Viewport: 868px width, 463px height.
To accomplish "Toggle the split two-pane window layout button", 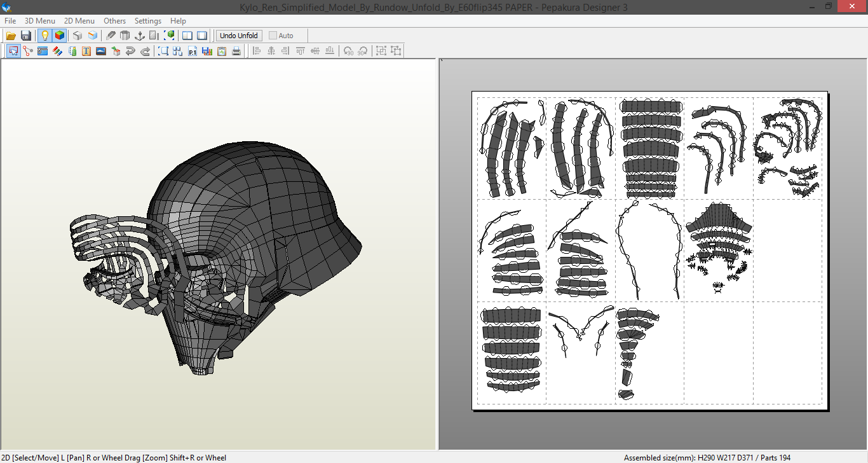I will 187,36.
